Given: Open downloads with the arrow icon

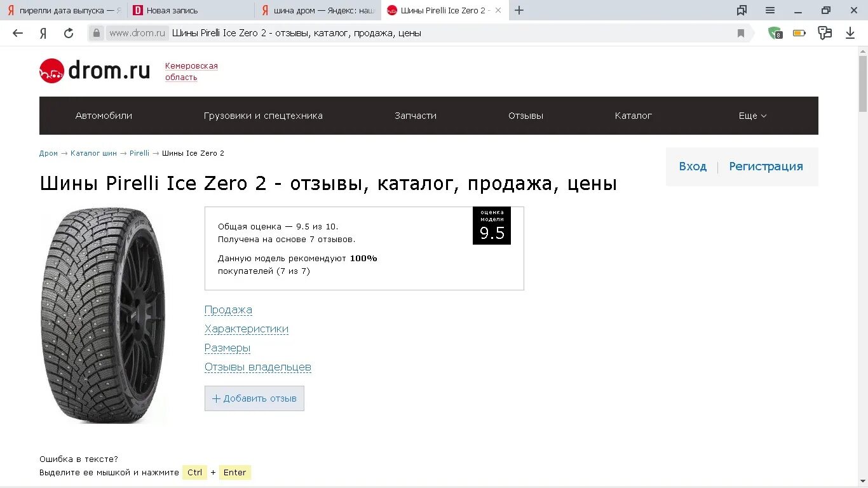Looking at the screenshot, I should [850, 33].
